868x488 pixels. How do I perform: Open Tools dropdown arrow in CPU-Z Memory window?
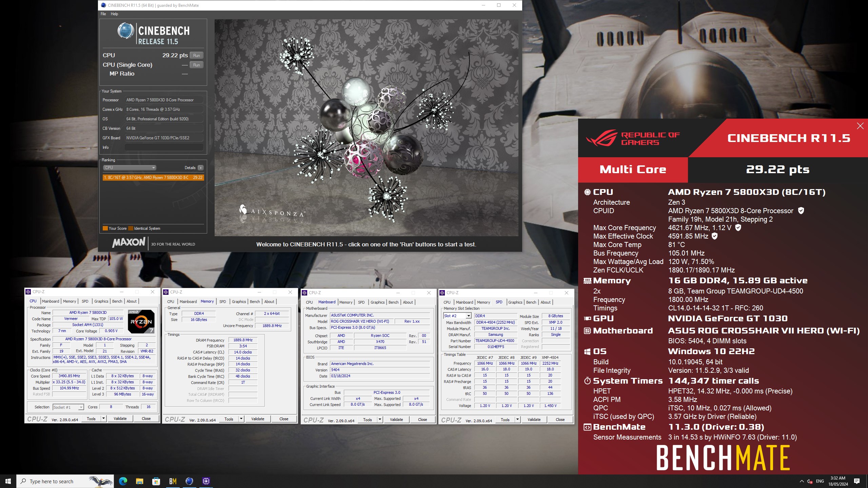pyautogui.click(x=241, y=419)
